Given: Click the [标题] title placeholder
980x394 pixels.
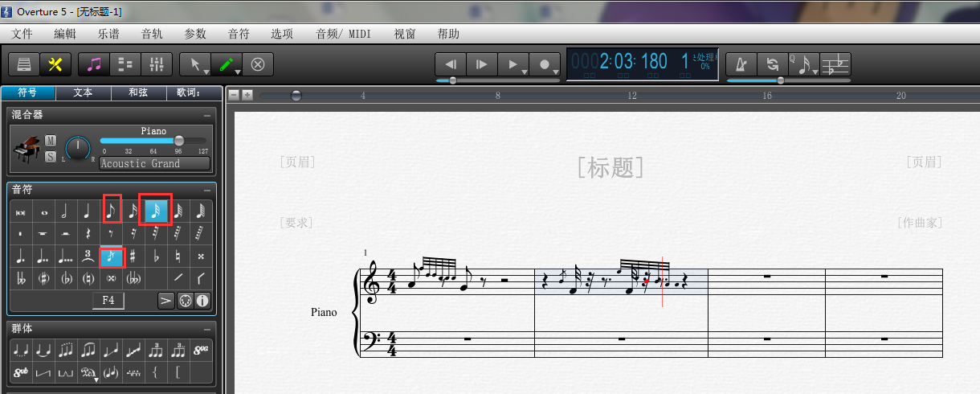Looking at the screenshot, I should [x=610, y=167].
